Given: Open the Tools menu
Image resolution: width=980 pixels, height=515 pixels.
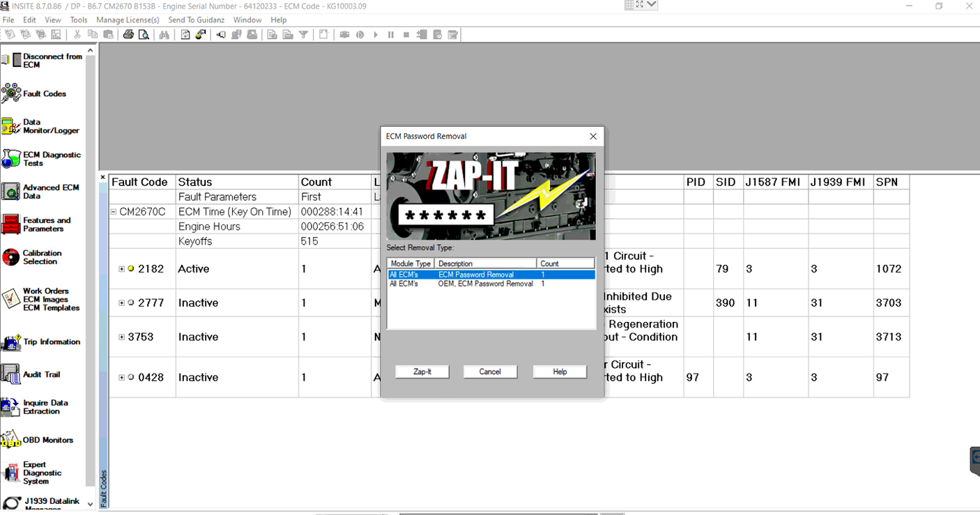Looking at the screenshot, I should 78,20.
